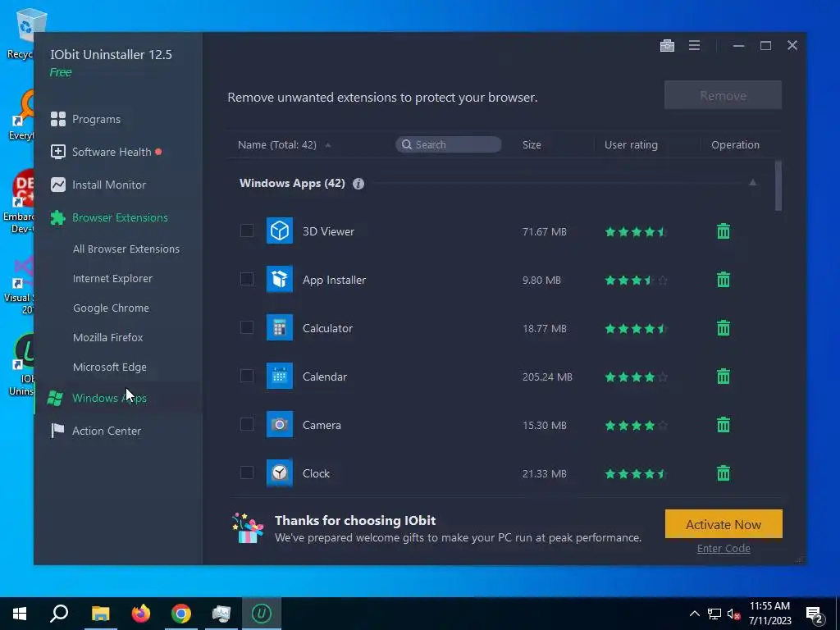Check the App Installer checkbox
Screen dimensions: 840x630
coord(247,279)
